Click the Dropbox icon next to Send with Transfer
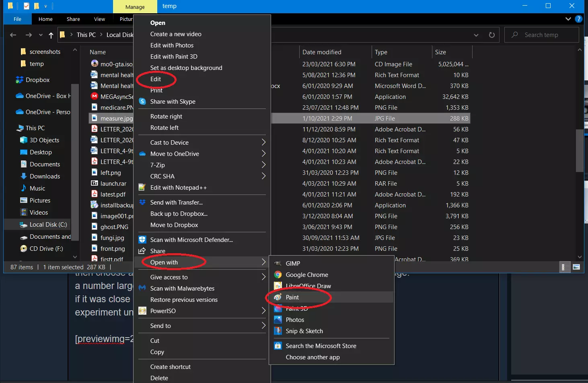588x383 pixels. coord(142,202)
